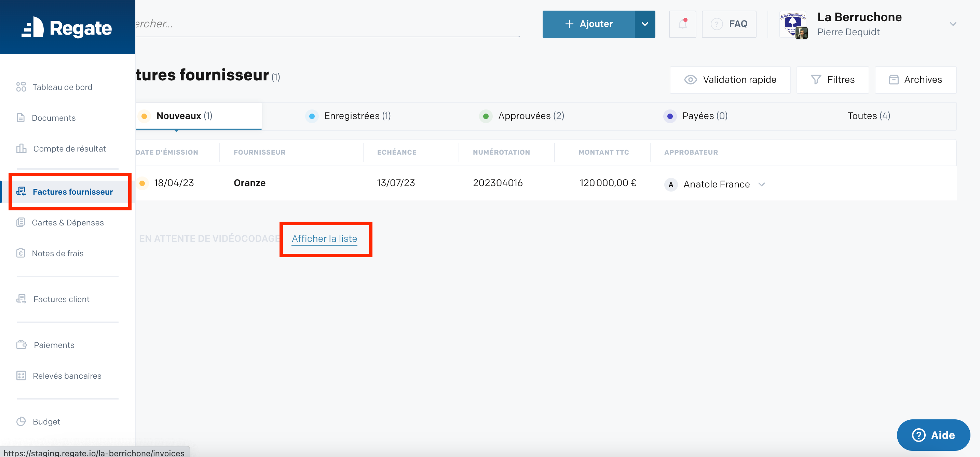
Task: Click the Aide help button
Action: (933, 435)
